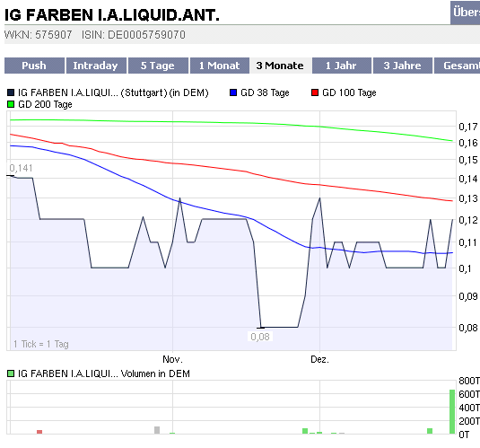Click the large green volume bar at right

coord(452,411)
